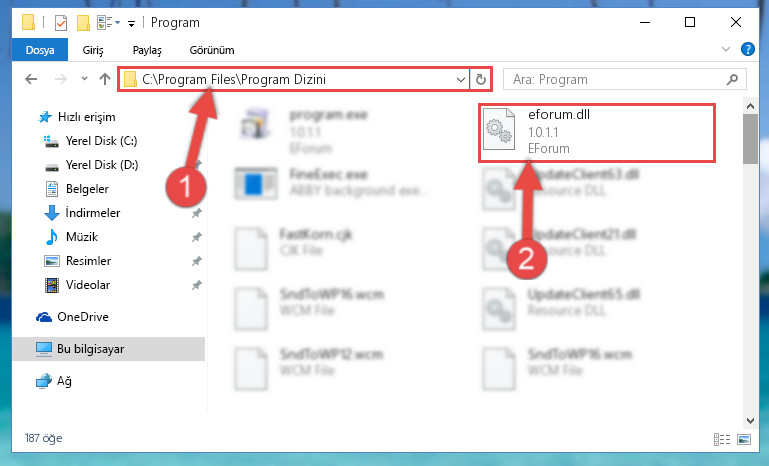Select the Paylaş tab
Screen dimensions: 769x466
[147, 50]
